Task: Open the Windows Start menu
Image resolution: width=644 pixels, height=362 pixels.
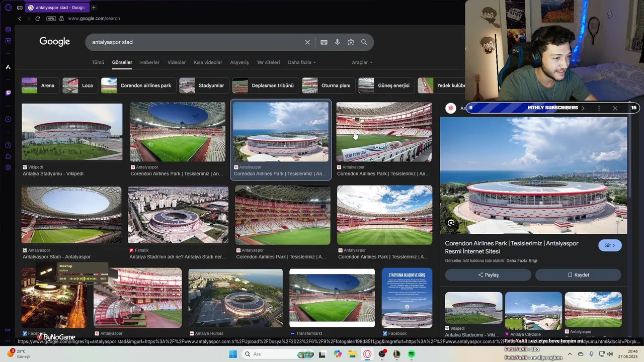Action: (233, 354)
